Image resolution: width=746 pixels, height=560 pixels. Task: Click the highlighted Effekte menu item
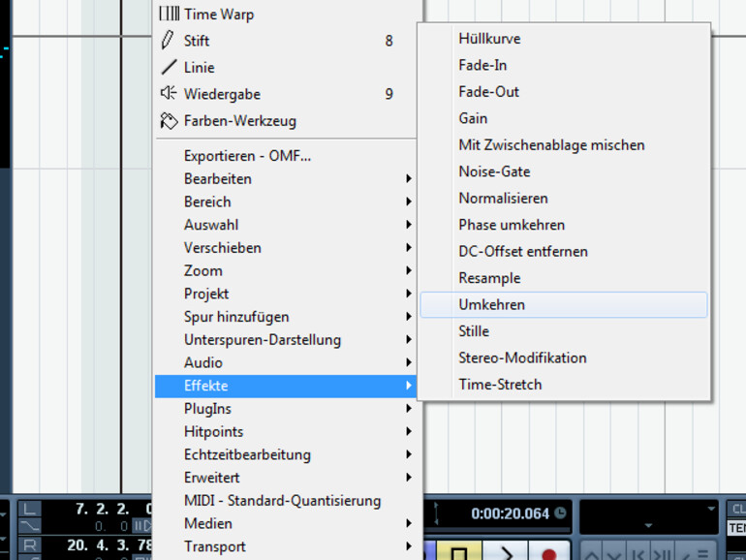point(286,386)
